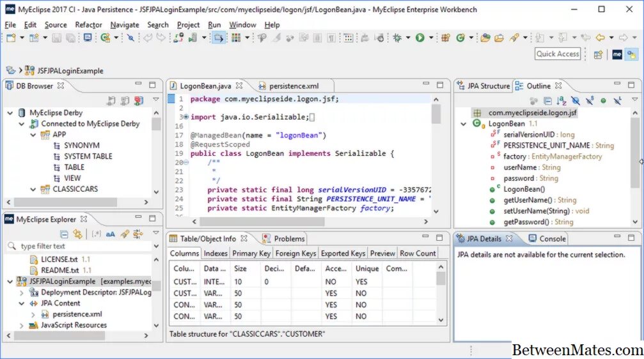The height and width of the screenshot is (359, 644).
Task: Click the home breadcrumb icon
Action: [10, 70]
